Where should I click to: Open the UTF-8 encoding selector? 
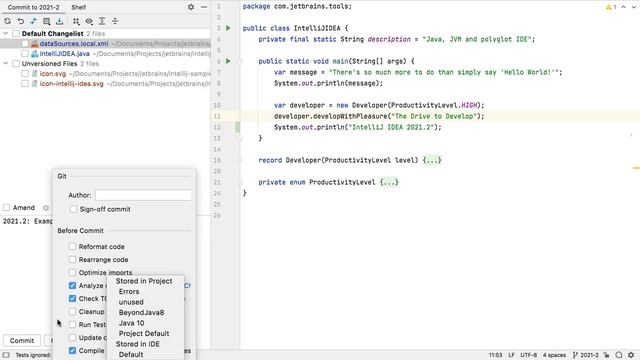pos(529,355)
